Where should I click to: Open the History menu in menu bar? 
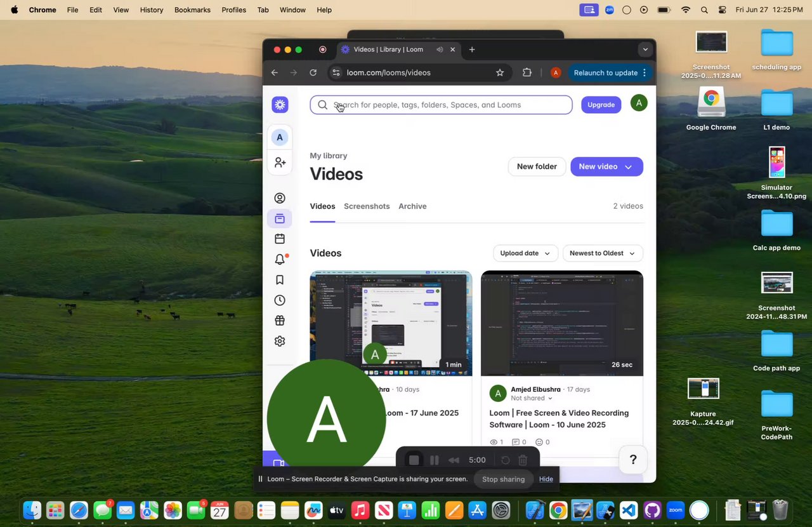coord(152,10)
